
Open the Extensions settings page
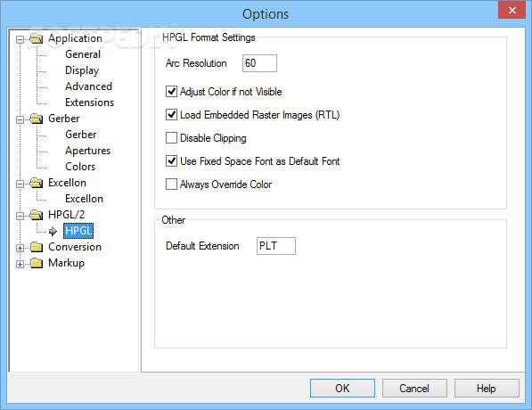(90, 102)
